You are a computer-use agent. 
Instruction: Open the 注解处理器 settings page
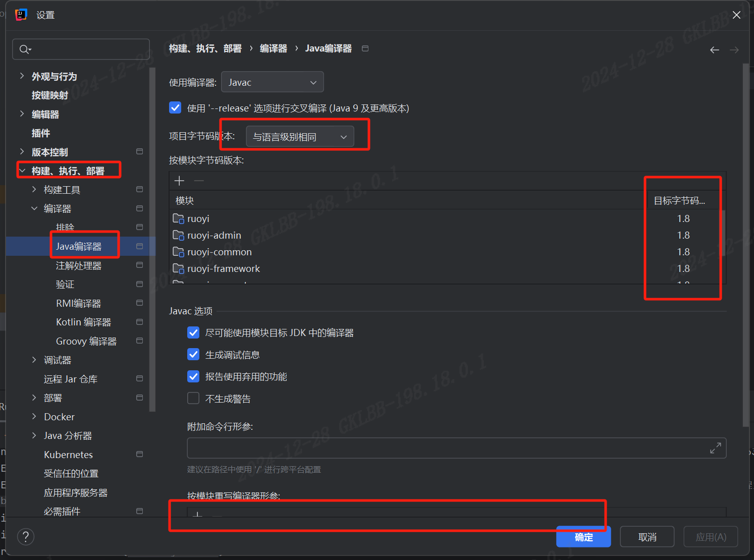pyautogui.click(x=79, y=265)
